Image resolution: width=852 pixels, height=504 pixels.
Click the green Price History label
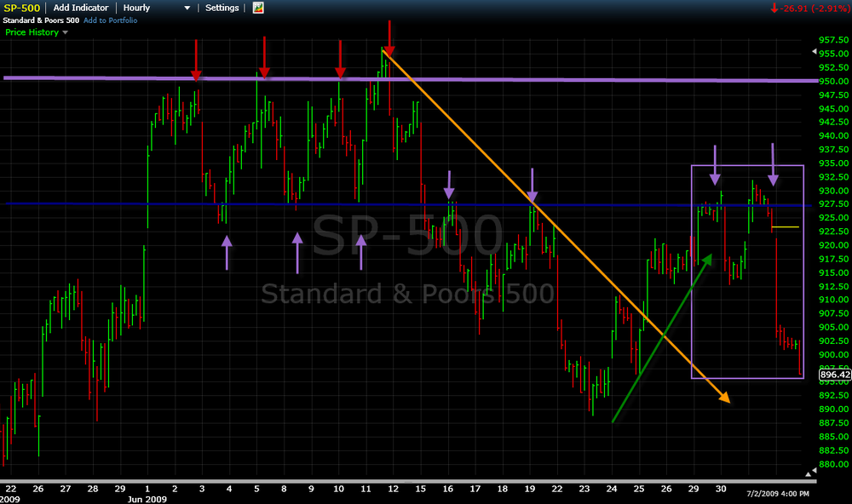click(32, 32)
